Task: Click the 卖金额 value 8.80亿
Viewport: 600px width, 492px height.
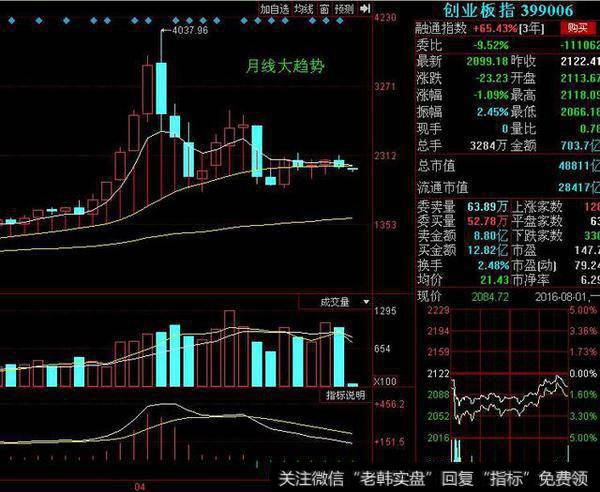Action: [x=491, y=236]
